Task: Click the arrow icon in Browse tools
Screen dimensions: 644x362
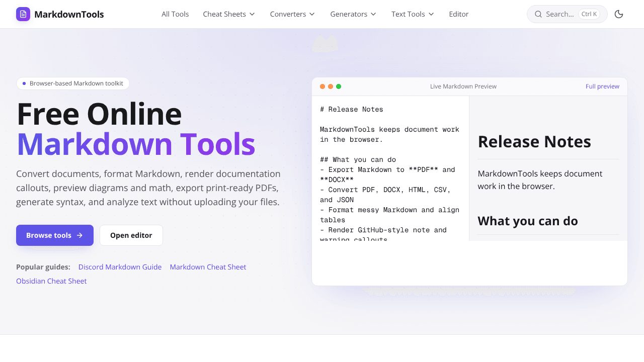Action: 79,235
